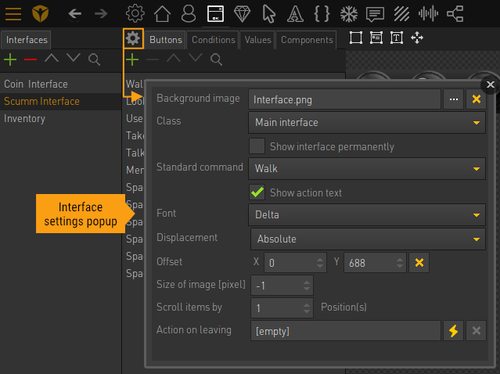Image resolution: width=500 pixels, height=374 pixels.
Task: Select Coin Interface in the list
Action: (60, 84)
